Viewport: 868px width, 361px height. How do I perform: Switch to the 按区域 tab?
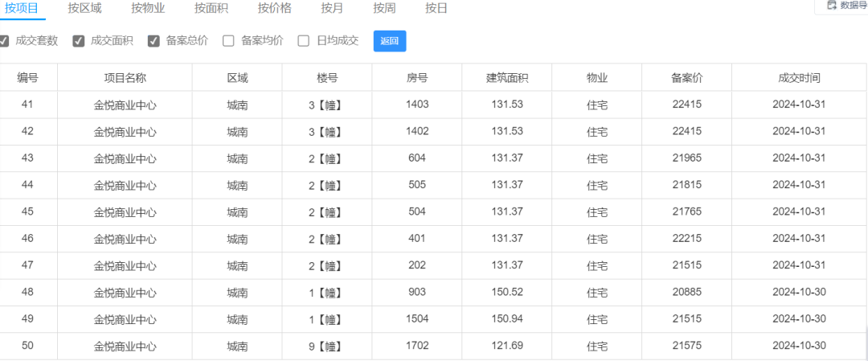pyautogui.click(x=84, y=8)
